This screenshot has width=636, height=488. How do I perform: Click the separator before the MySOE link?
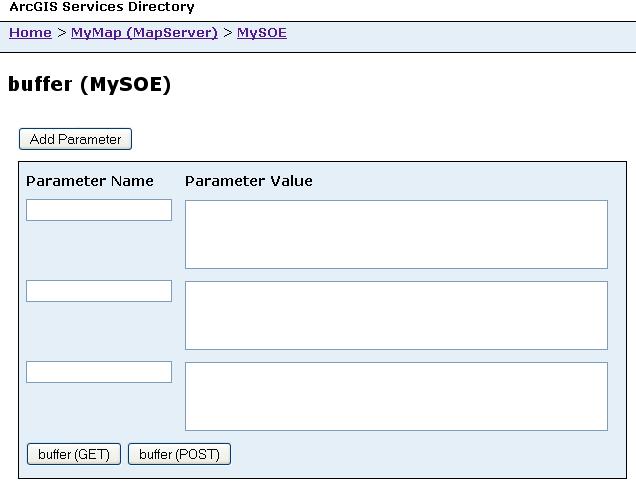coord(227,33)
